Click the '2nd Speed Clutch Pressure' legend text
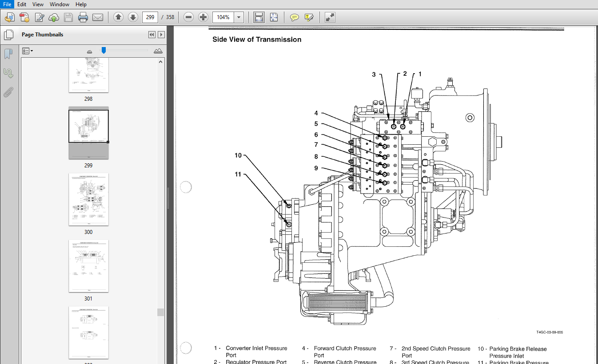The image size is (598, 364). (x=436, y=348)
